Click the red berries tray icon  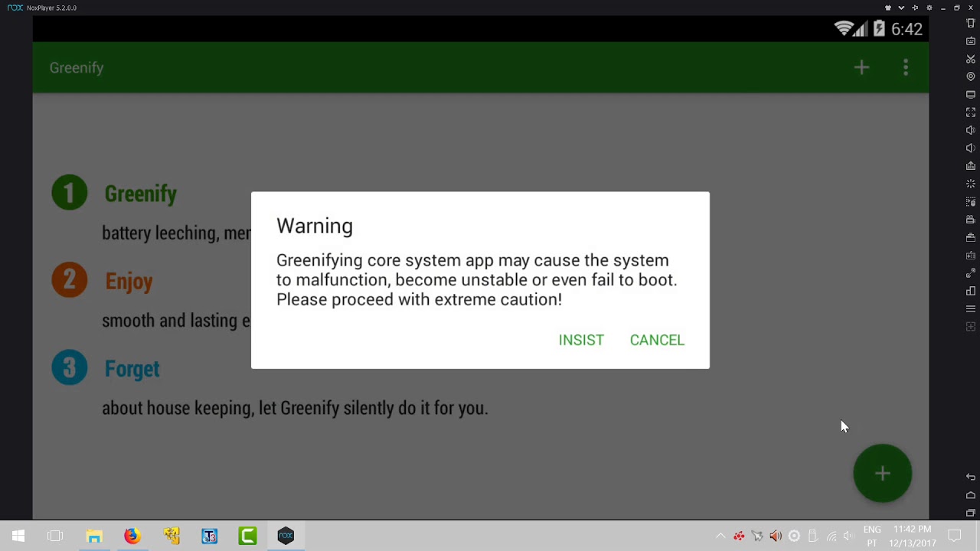pyautogui.click(x=739, y=536)
